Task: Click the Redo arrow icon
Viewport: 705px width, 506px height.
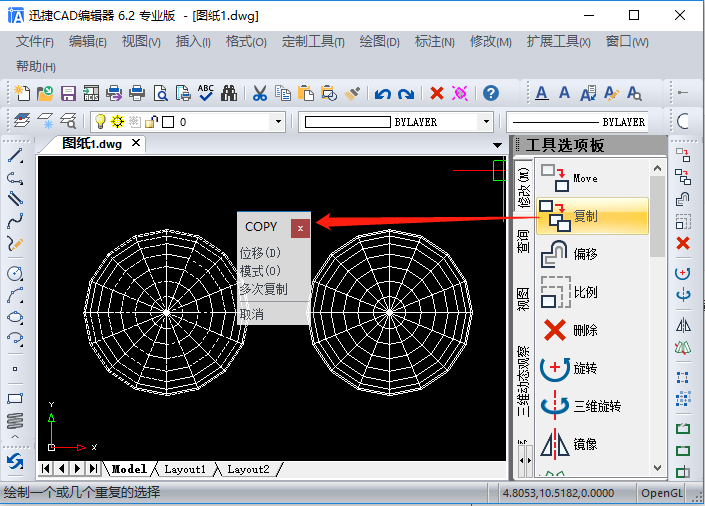Action: 406,94
